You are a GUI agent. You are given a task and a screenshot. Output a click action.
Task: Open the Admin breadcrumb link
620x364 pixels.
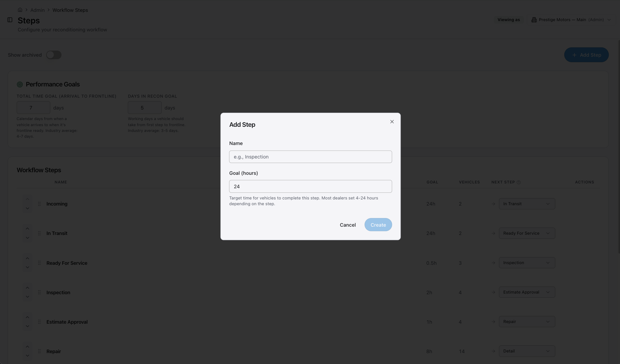(37, 10)
